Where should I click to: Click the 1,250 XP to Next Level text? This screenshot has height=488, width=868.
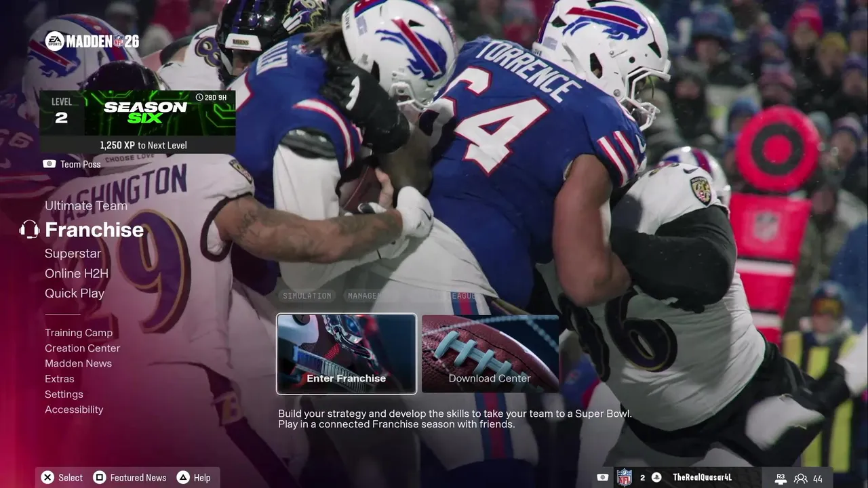(x=143, y=145)
